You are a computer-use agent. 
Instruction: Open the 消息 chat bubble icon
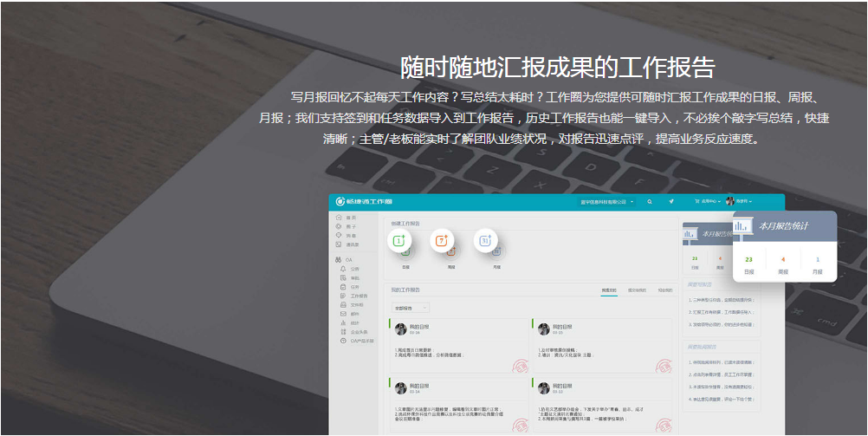[339, 235]
